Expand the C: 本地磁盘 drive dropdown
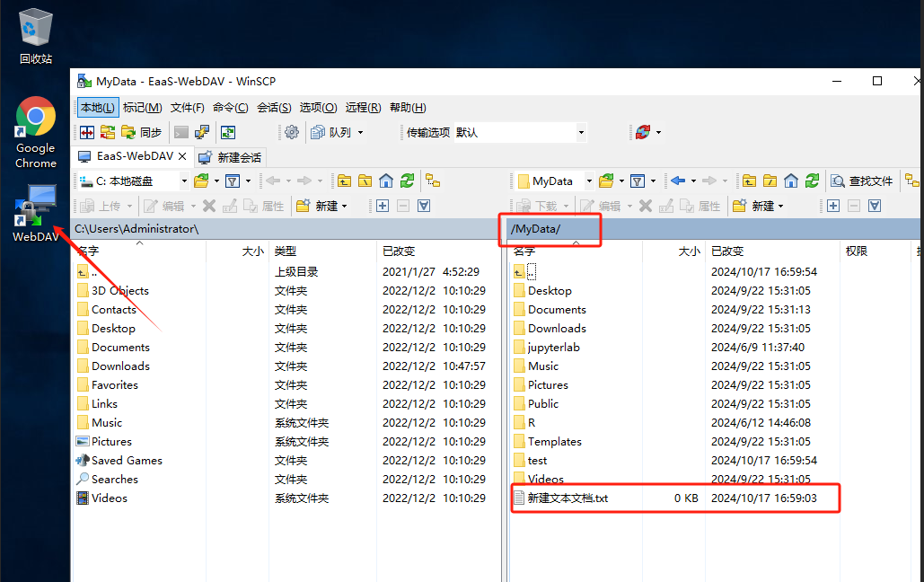The height and width of the screenshot is (582, 924). coord(184,181)
